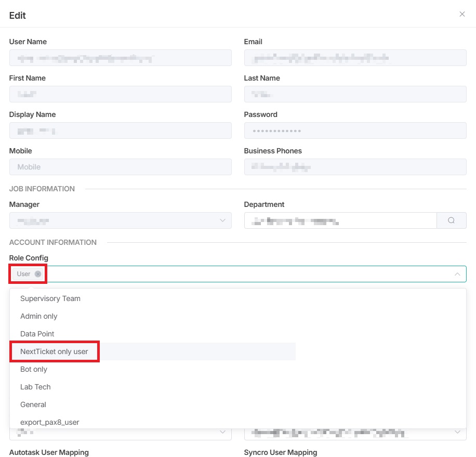Choose Lab Tech role option
The width and height of the screenshot is (476, 457).
pyautogui.click(x=35, y=387)
